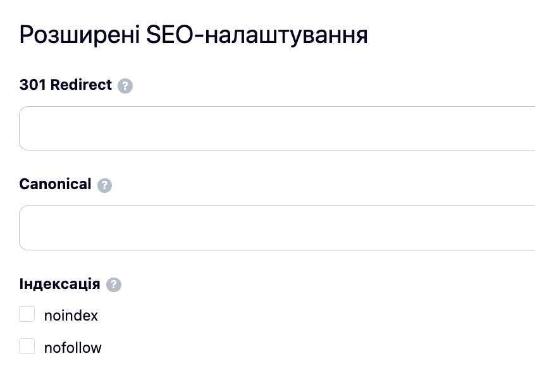The width and height of the screenshot is (535, 392).
Task: Click the nofollow label text
Action: pos(73,348)
